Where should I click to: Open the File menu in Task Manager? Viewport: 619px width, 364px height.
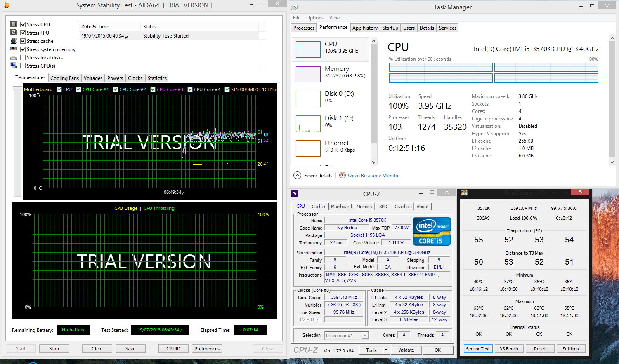(297, 18)
